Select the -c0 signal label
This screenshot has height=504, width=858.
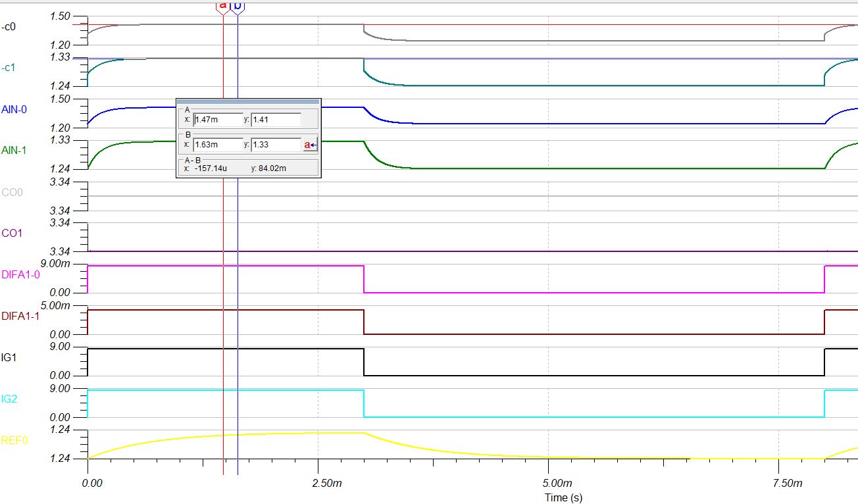pos(10,27)
